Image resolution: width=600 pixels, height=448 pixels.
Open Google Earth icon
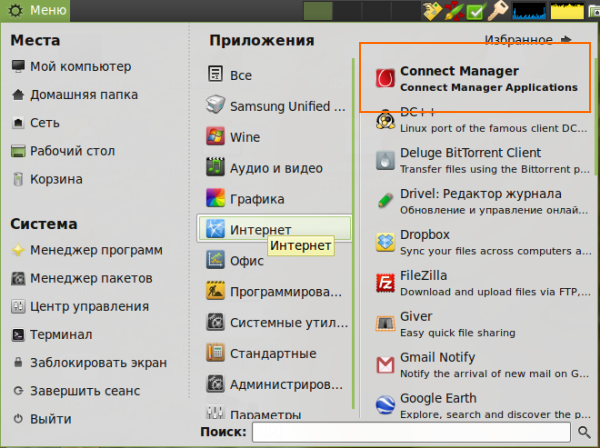tap(386, 405)
